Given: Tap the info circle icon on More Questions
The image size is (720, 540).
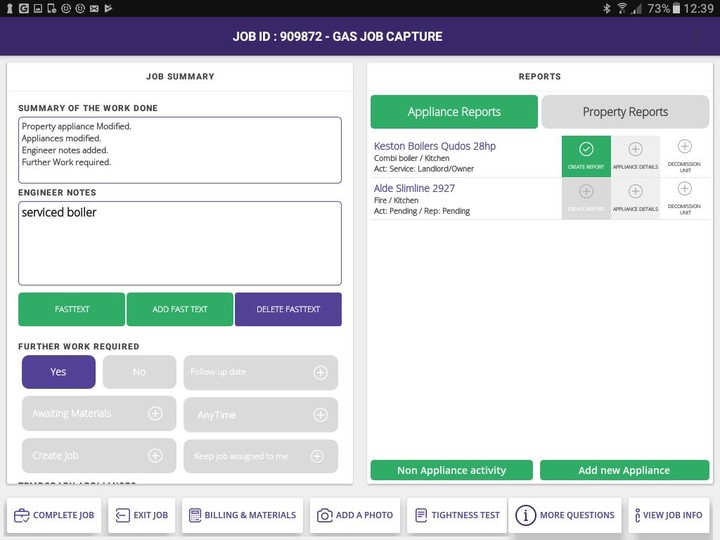Looking at the screenshot, I should pos(525,515).
